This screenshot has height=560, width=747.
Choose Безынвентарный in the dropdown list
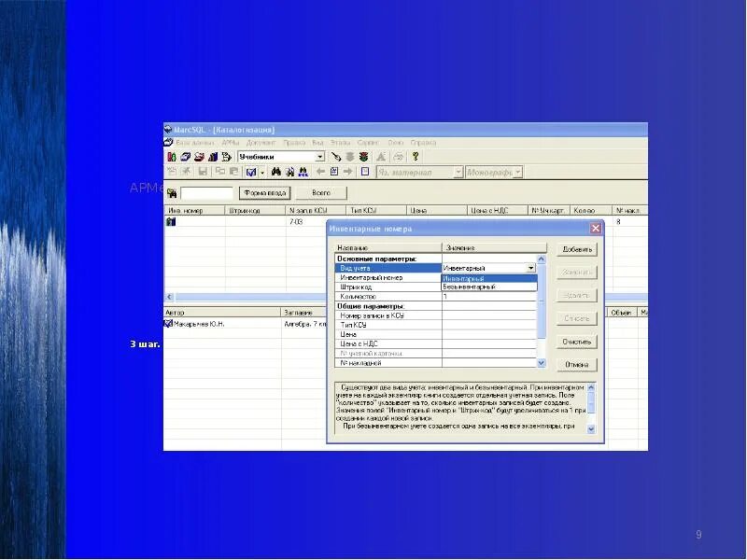point(489,287)
